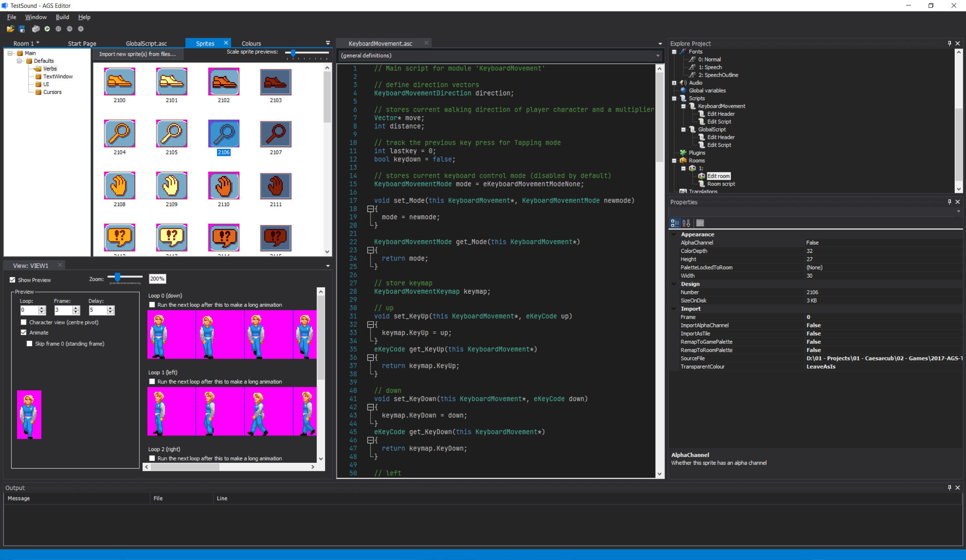
Task: Select the Verbs sprite folder
Action: coord(50,68)
